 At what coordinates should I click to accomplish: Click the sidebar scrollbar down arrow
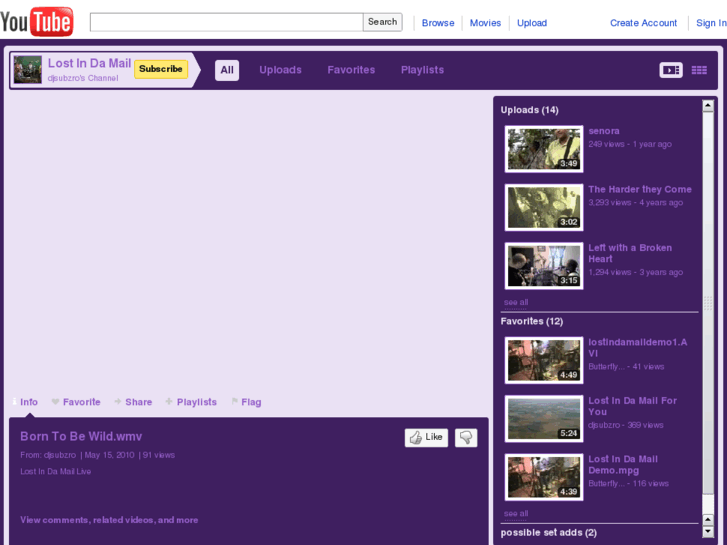pos(708,532)
